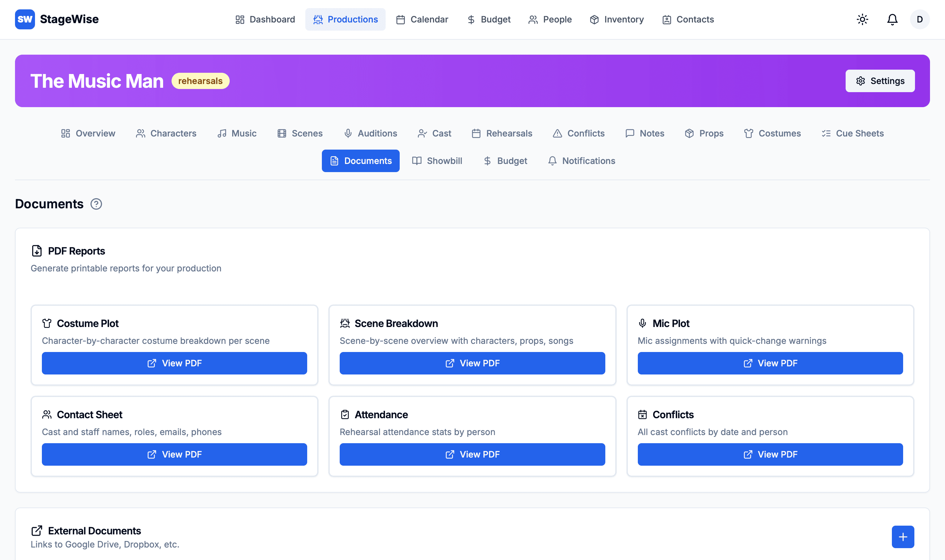Open the notifications bell in header
The image size is (945, 560).
(x=892, y=19)
